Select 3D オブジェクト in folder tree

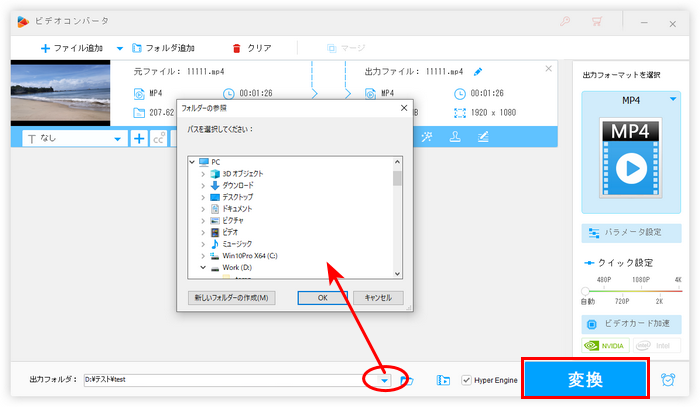(x=243, y=174)
